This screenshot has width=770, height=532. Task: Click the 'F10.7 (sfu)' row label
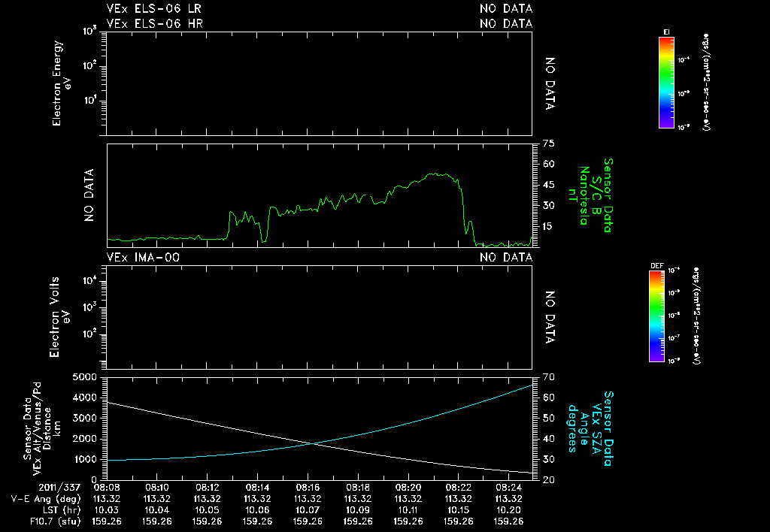(55, 521)
